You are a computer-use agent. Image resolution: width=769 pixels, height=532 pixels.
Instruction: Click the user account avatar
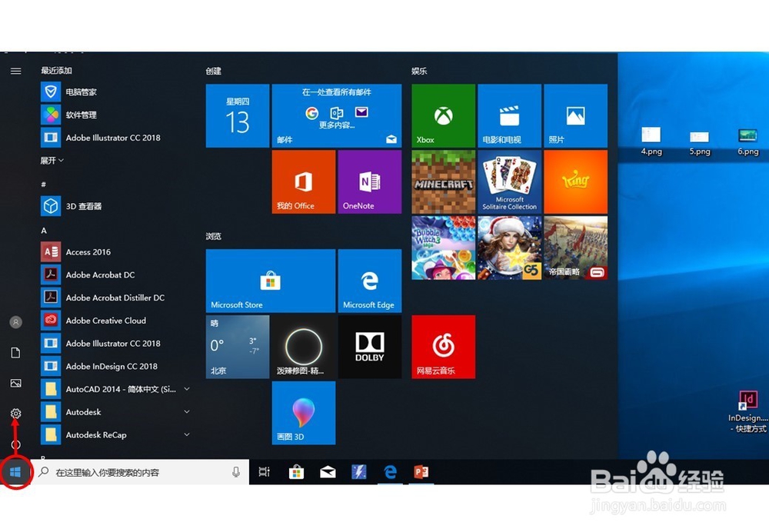(15, 322)
